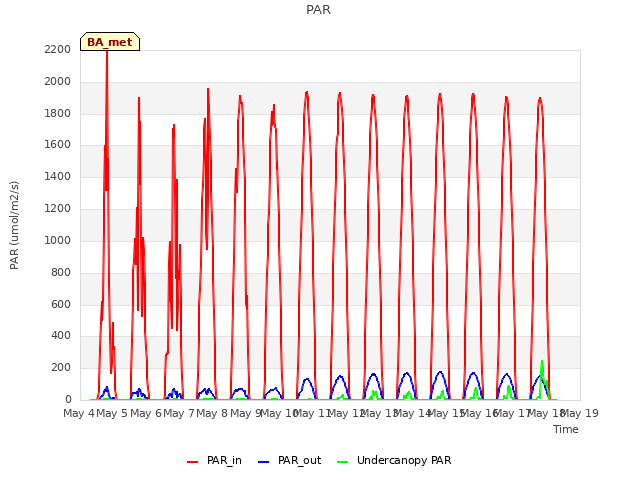Screen dimensions: 640x480
Task: Click the 1800 y-axis tick label
Action: 58,113
